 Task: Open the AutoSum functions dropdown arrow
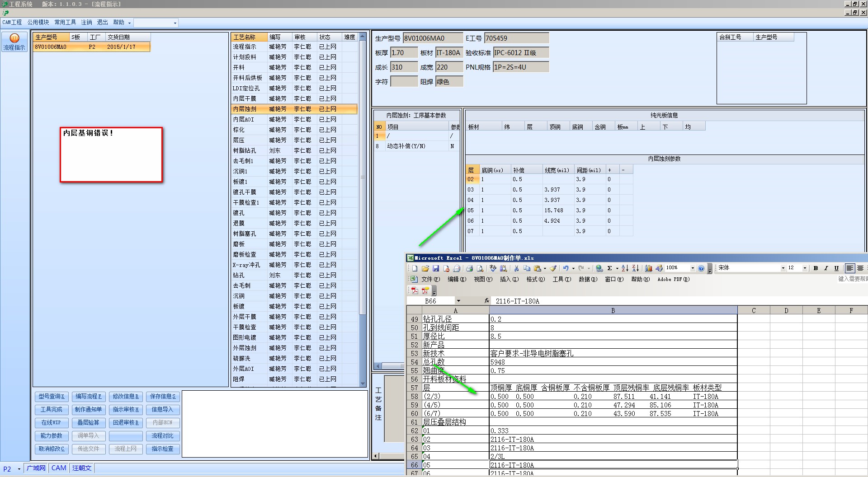(x=617, y=268)
